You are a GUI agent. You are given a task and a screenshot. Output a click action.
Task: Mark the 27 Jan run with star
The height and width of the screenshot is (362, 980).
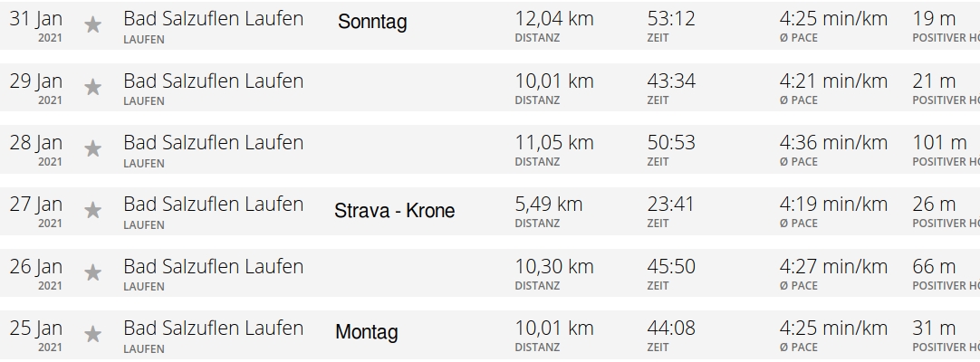(92, 211)
